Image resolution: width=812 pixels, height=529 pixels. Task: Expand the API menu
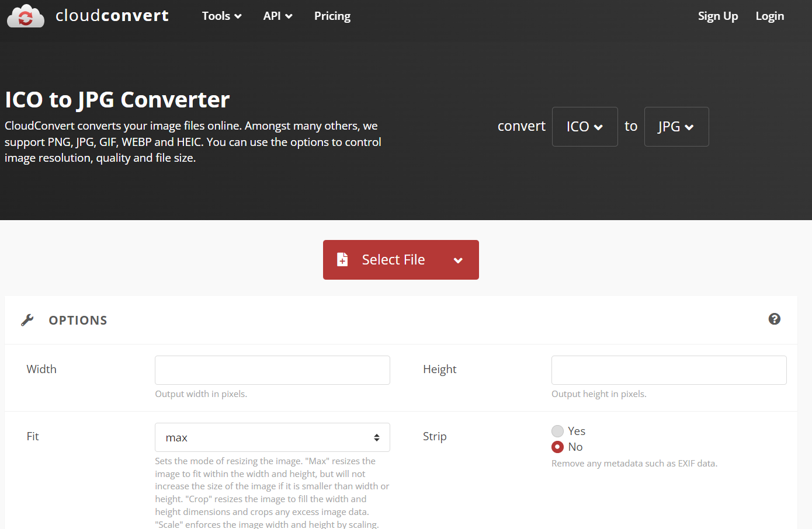tap(278, 16)
